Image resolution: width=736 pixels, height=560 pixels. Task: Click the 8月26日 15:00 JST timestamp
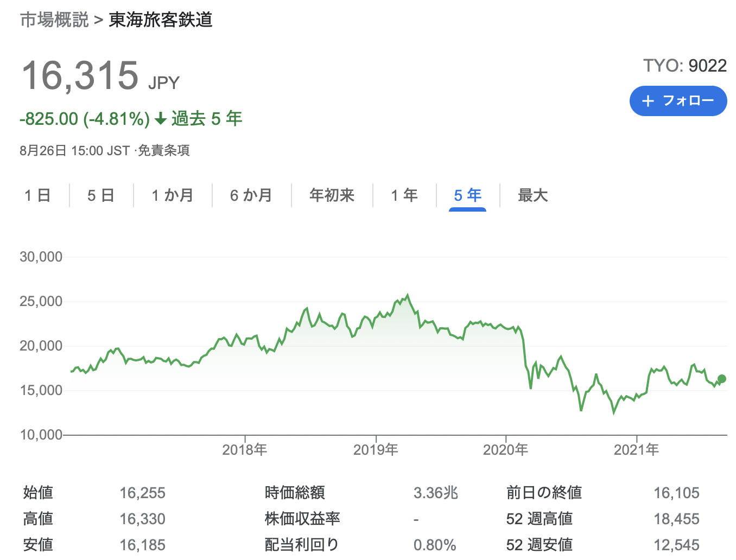click(x=75, y=150)
